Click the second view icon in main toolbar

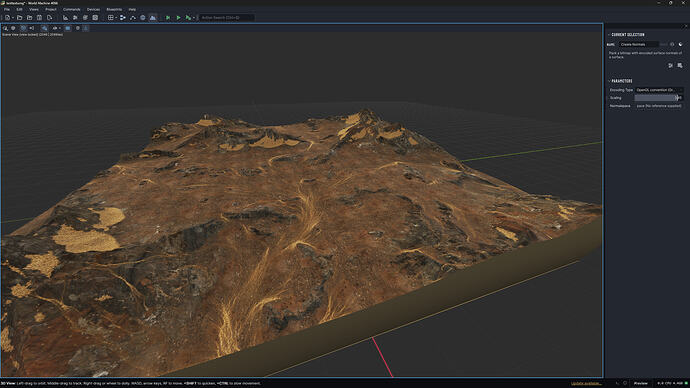[x=75, y=18]
